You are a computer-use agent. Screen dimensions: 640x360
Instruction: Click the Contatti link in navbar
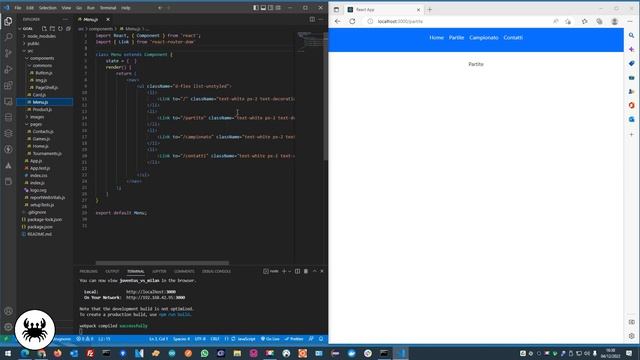pyautogui.click(x=513, y=38)
